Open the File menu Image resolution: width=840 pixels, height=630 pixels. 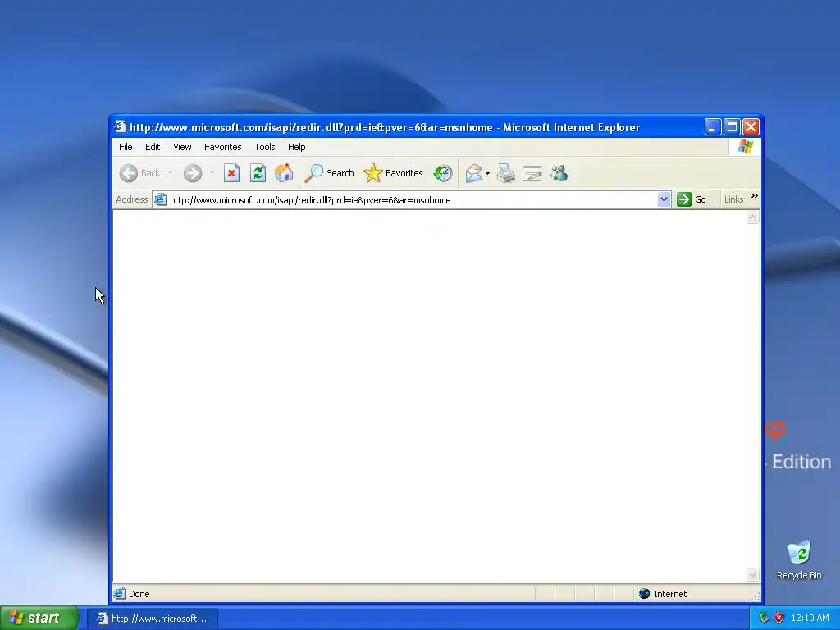(x=126, y=147)
